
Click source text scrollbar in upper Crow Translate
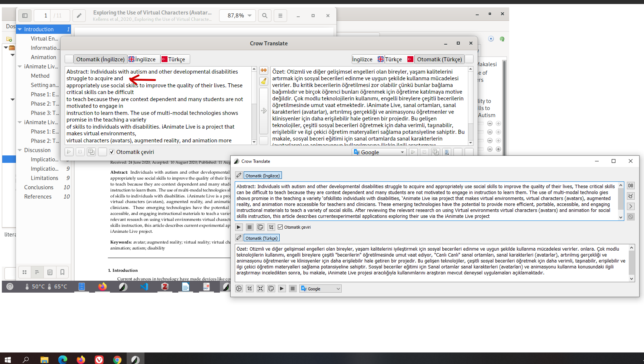pos(254,106)
